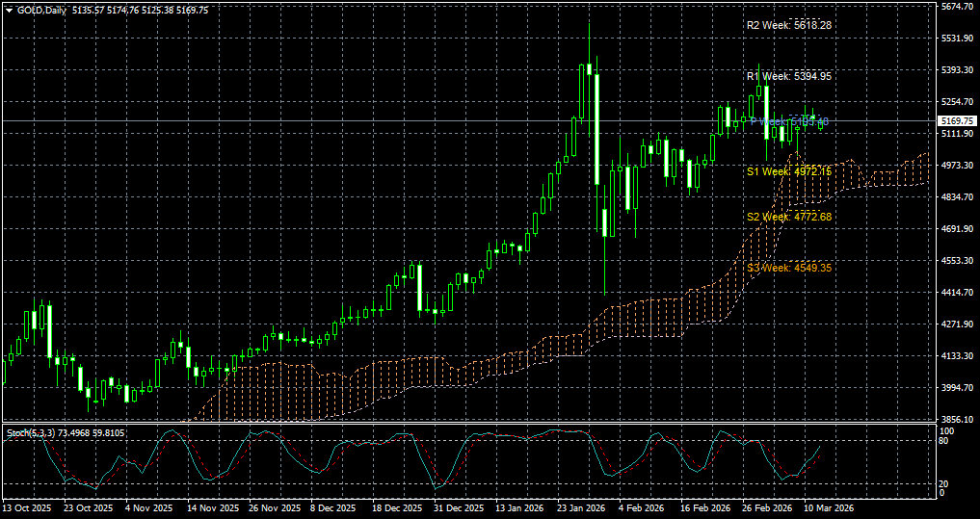Click the 3856.10 price axis value

[x=957, y=419]
